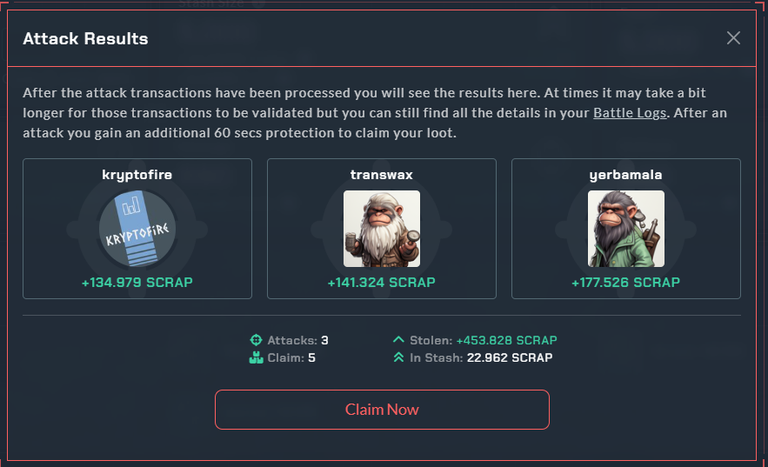Click the kryptofire player name
This screenshot has height=467, width=768.
pyautogui.click(x=137, y=175)
